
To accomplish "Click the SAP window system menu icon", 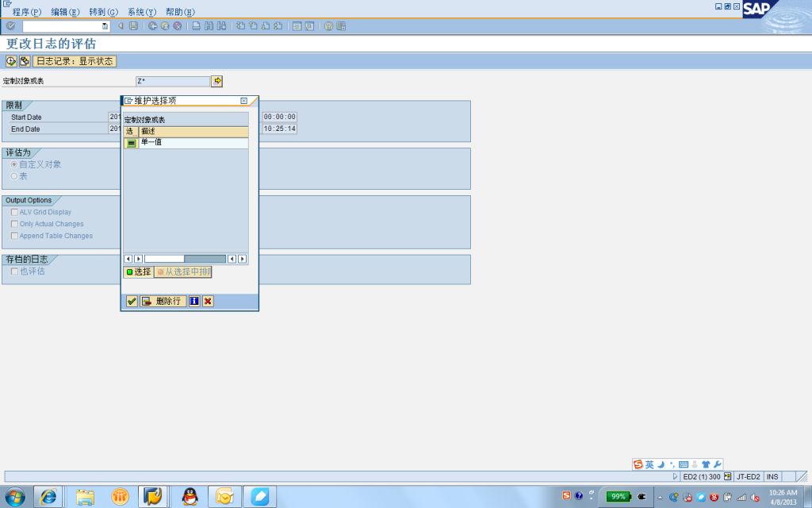I will coord(7,4).
